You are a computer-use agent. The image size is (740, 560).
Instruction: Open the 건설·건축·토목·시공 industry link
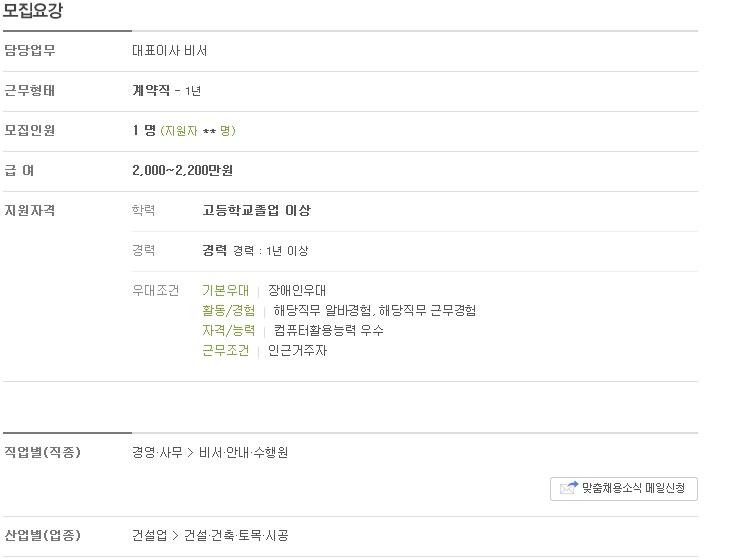[x=236, y=535]
